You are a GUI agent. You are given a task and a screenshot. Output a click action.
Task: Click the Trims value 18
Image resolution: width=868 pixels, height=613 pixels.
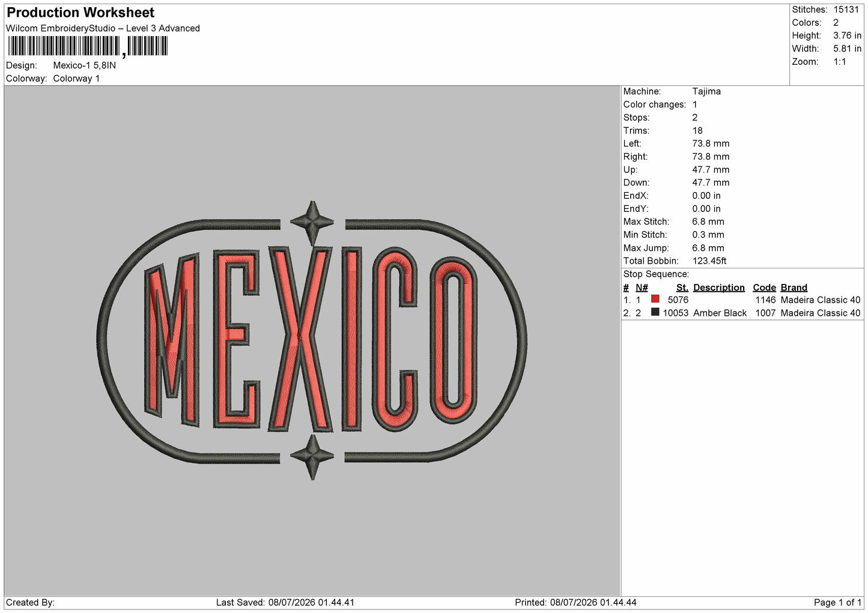[697, 130]
